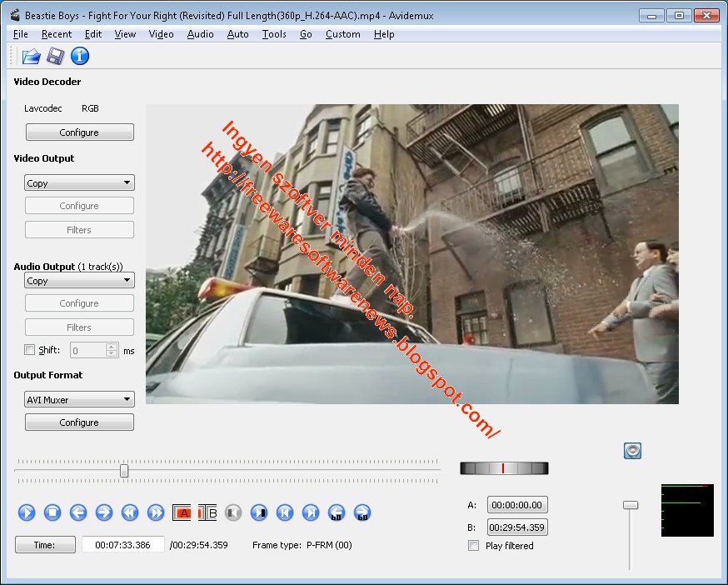
Task: Stop playback with the Stop button
Action: 52,512
